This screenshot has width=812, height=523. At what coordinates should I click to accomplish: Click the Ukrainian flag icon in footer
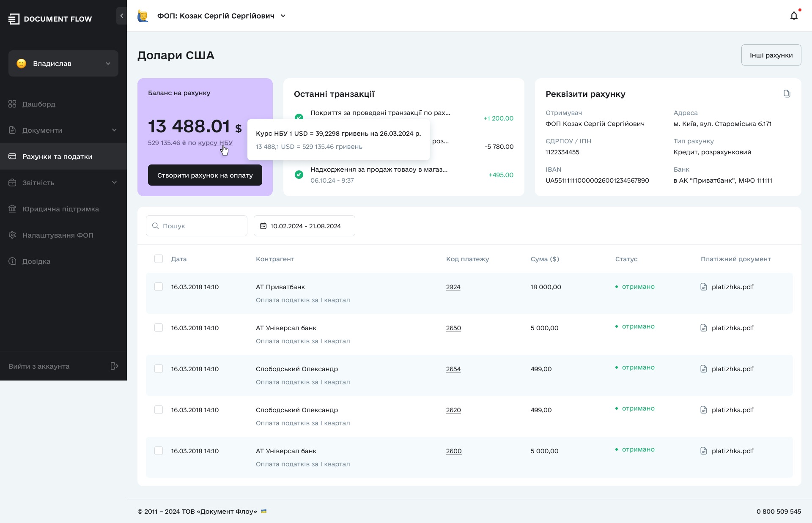(x=264, y=511)
